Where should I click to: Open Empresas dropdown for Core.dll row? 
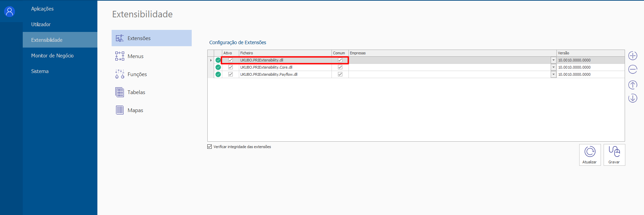[x=553, y=67]
